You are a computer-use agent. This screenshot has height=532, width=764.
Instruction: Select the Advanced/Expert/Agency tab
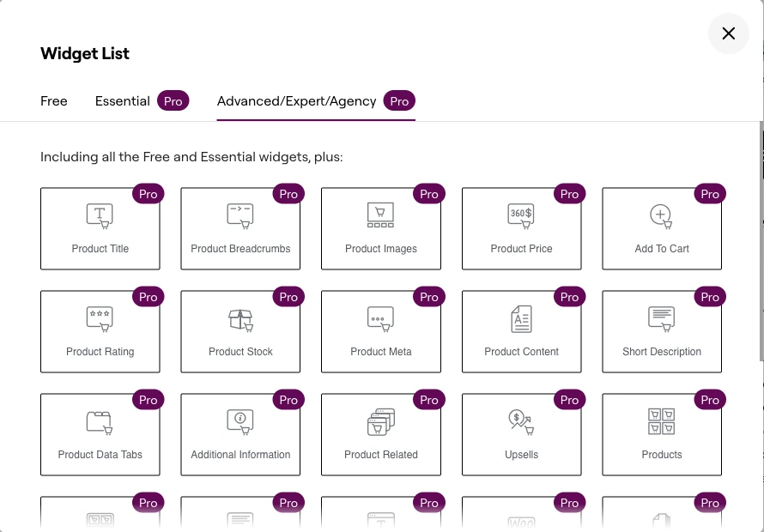(x=297, y=101)
